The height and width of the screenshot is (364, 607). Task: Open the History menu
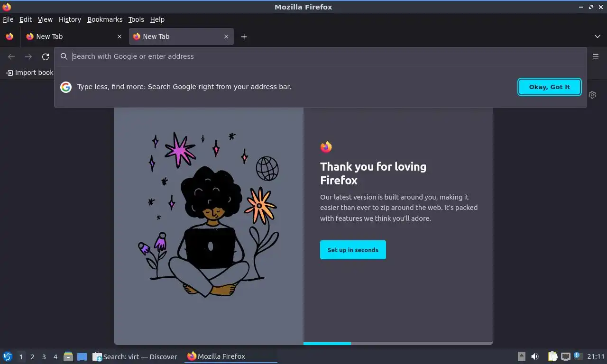70,19
